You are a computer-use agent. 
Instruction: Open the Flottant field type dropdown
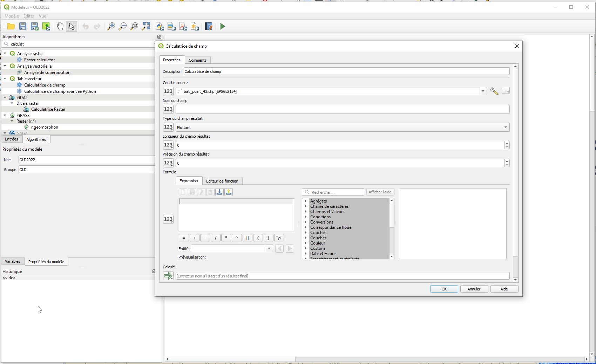click(505, 127)
